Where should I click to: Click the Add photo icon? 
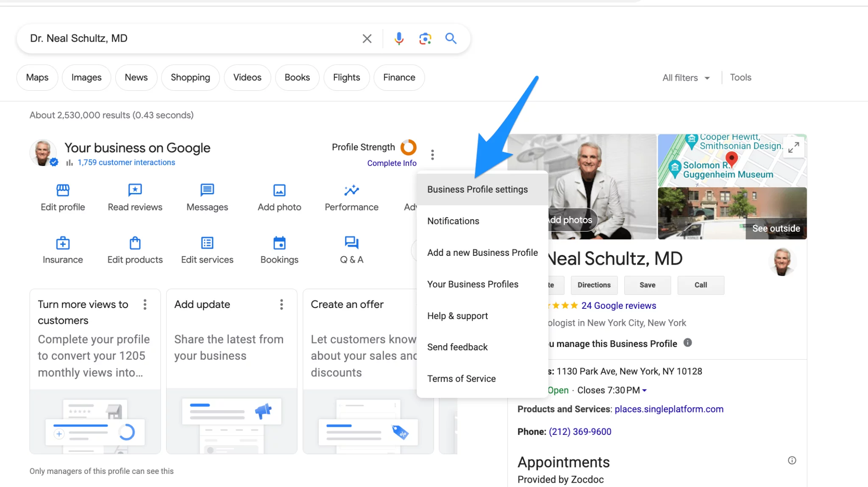(279, 190)
